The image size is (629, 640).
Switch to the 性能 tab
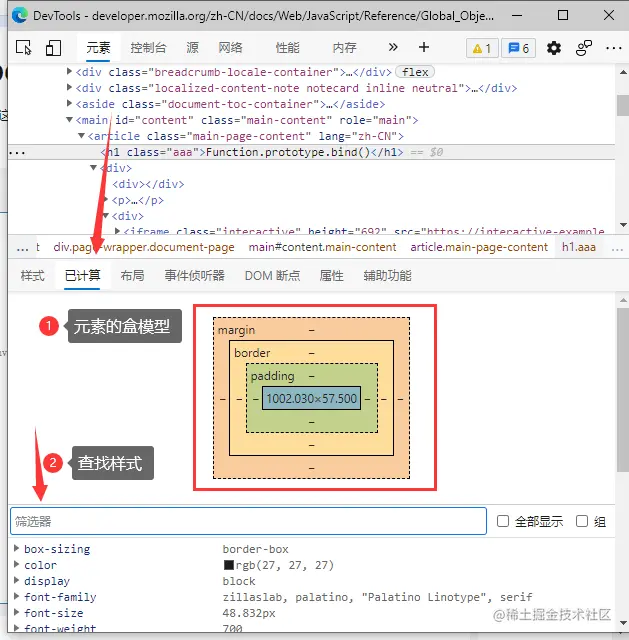tap(287, 48)
